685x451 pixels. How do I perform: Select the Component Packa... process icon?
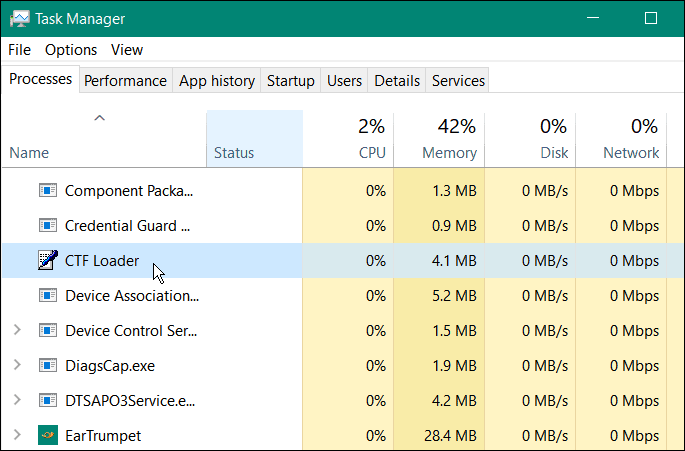point(48,191)
